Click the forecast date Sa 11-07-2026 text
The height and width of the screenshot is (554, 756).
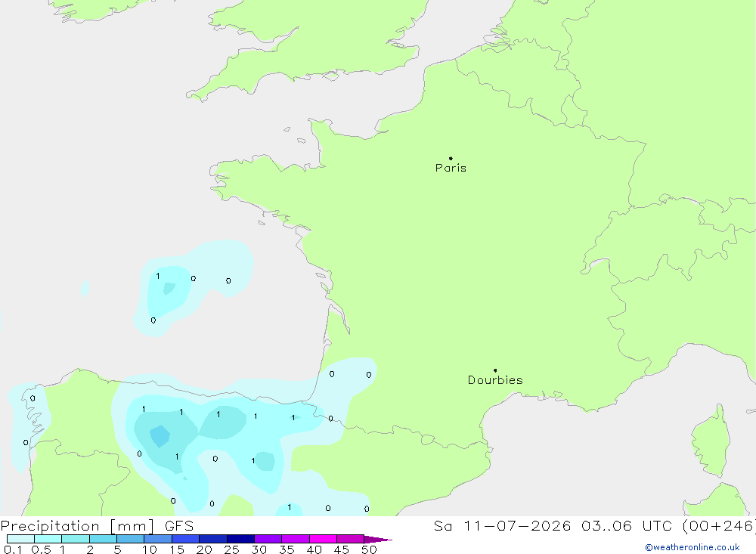point(502,526)
